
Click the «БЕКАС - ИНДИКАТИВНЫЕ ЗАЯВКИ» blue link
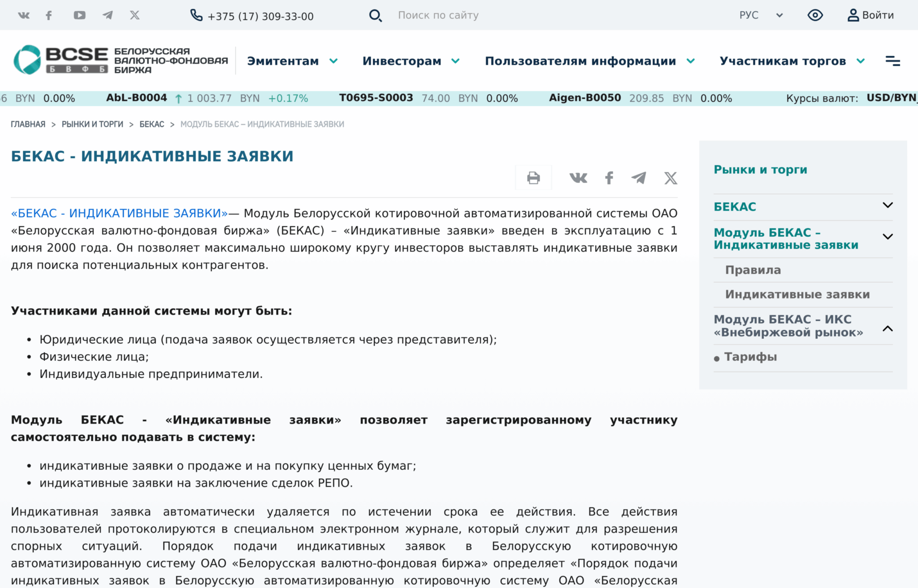click(119, 213)
